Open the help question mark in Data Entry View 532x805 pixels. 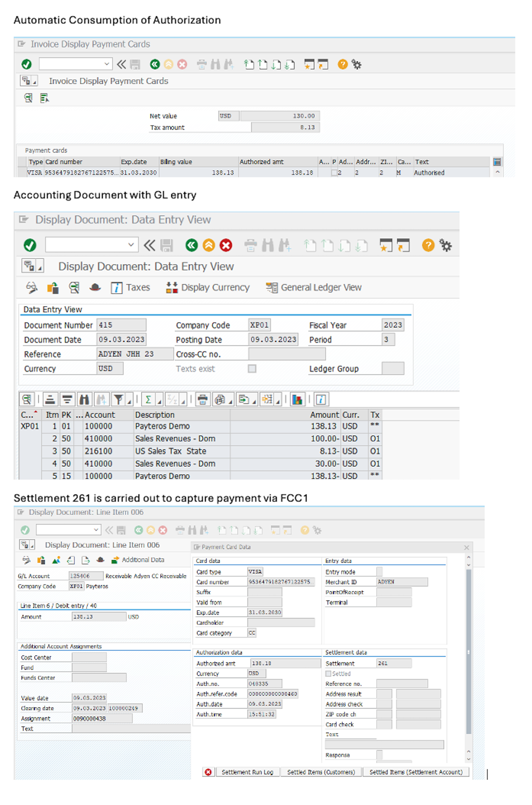pos(428,245)
